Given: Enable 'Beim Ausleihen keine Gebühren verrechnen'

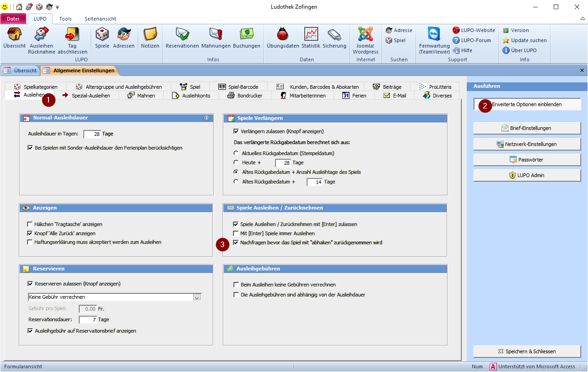Looking at the screenshot, I should (x=236, y=285).
